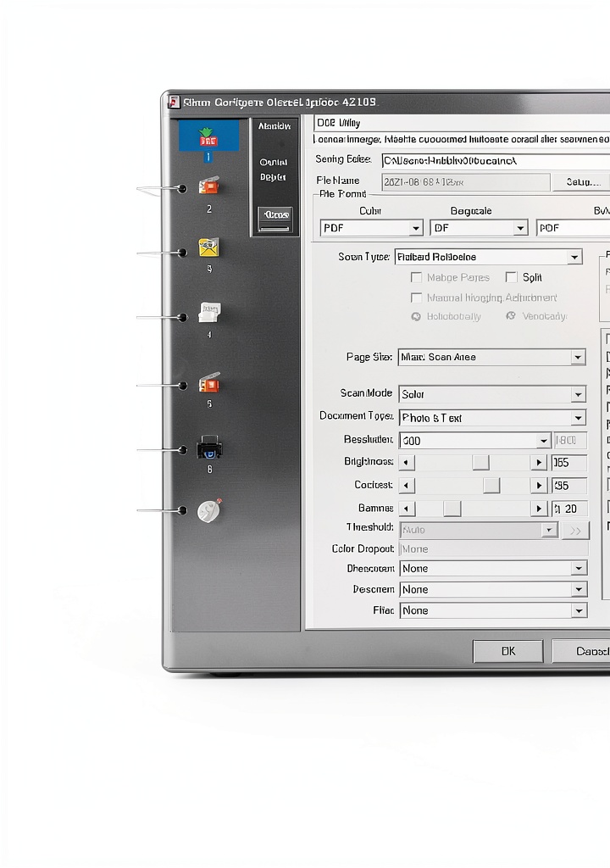Click the Brightness slider thumb
Screen dimensions: 610x868
point(480,462)
